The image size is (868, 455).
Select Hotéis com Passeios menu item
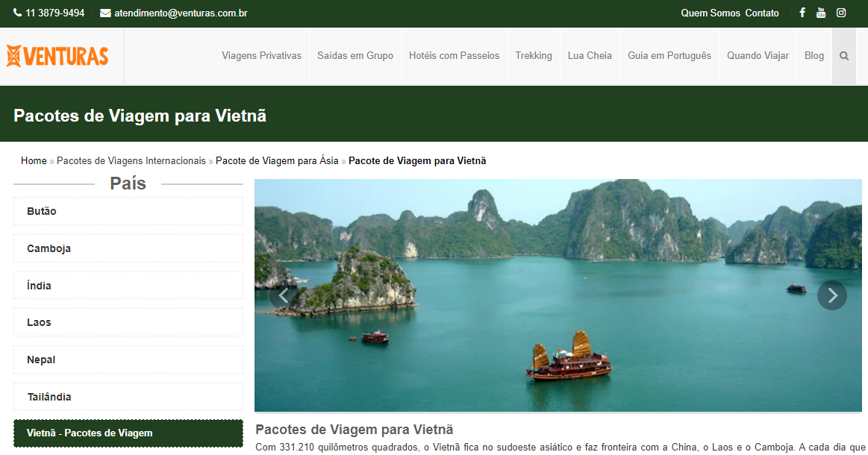(x=454, y=56)
